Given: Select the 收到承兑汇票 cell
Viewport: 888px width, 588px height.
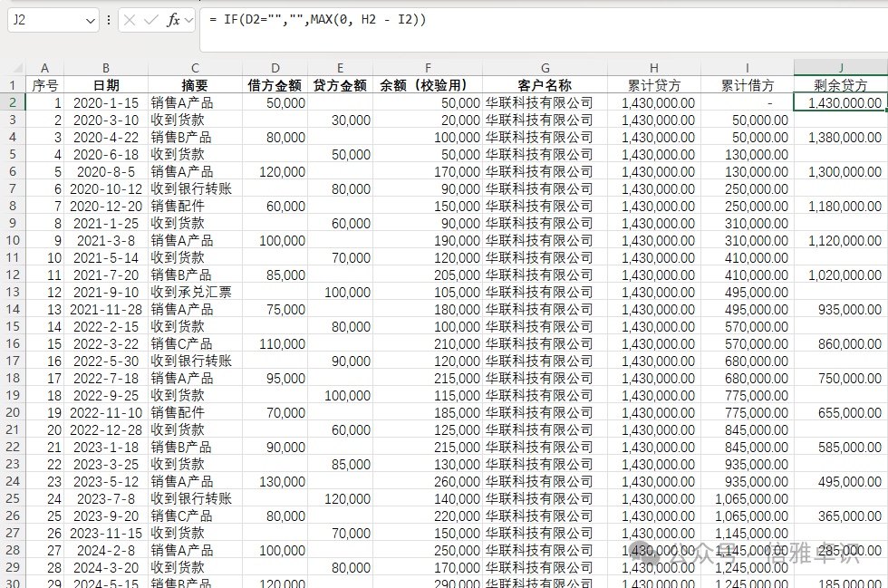Looking at the screenshot, I should (x=196, y=292).
